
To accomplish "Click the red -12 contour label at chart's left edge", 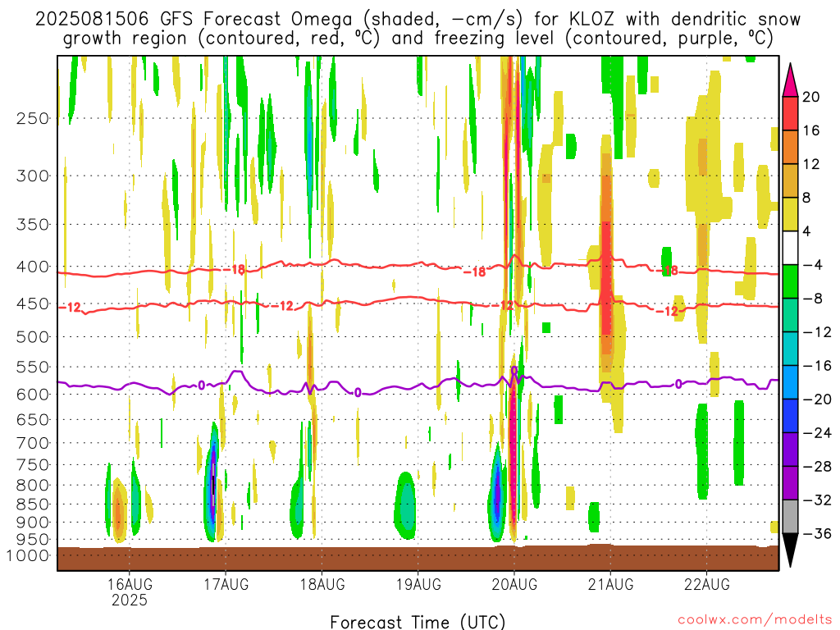I will coord(70,307).
